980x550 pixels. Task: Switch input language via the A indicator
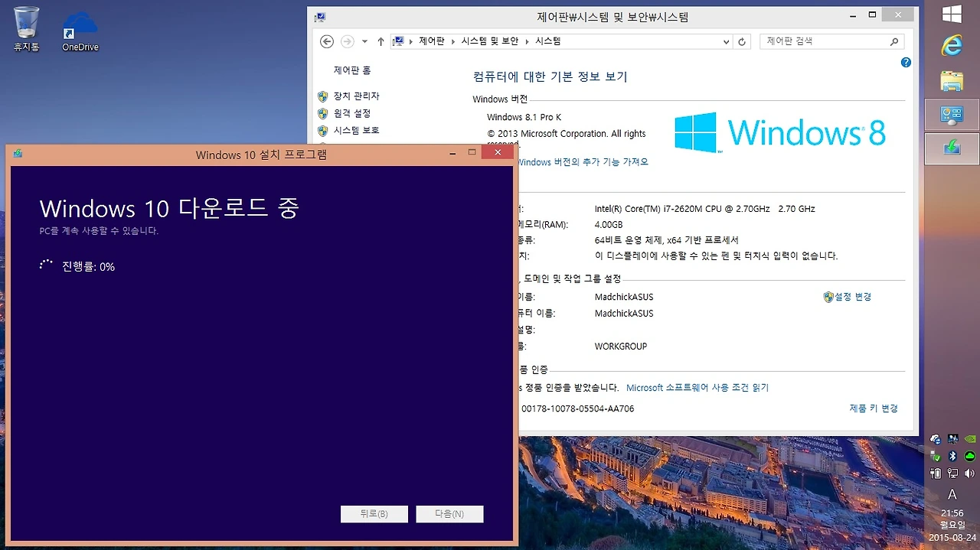[952, 494]
